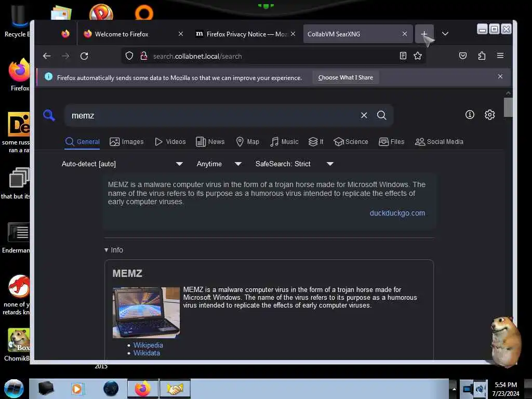Open SearXNG preferences gear icon
Image resolution: width=532 pixels, height=399 pixels.
[489, 115]
